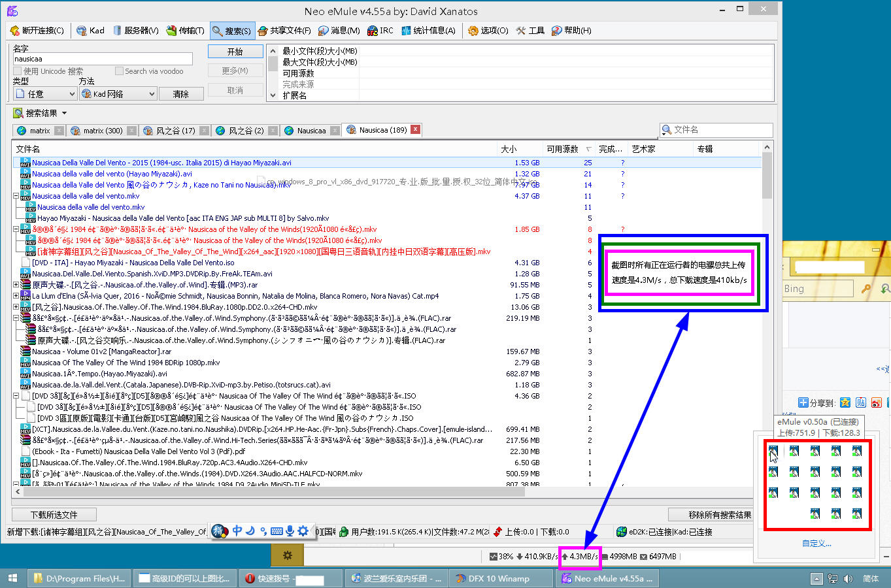Click the Download Selected Files (下载所选文件) button
The image size is (891, 588).
pos(54,515)
